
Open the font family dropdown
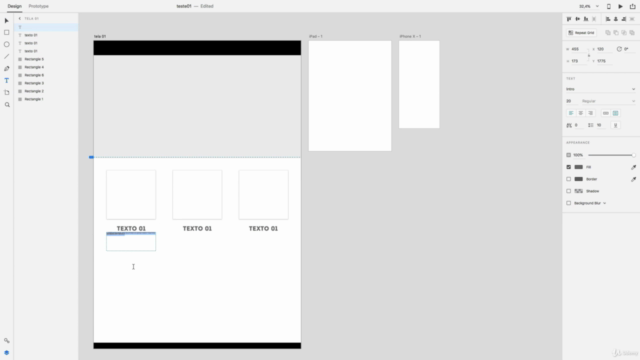coord(600,89)
